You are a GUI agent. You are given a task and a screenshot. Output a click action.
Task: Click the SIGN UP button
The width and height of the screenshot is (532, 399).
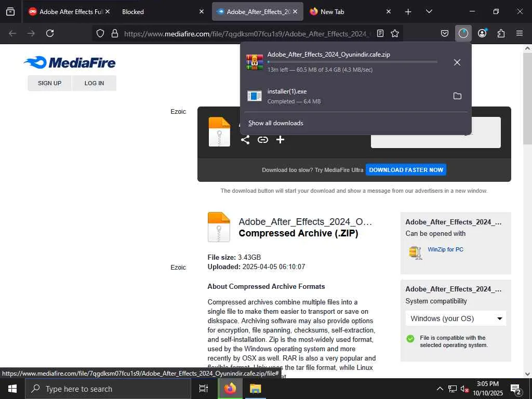click(49, 83)
